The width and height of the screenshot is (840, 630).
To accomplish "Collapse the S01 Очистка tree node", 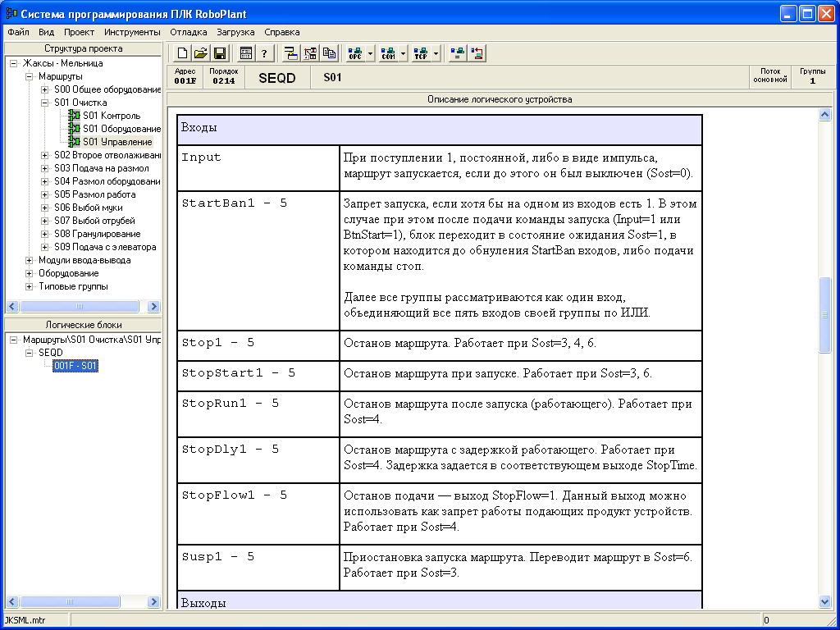I will [45, 103].
